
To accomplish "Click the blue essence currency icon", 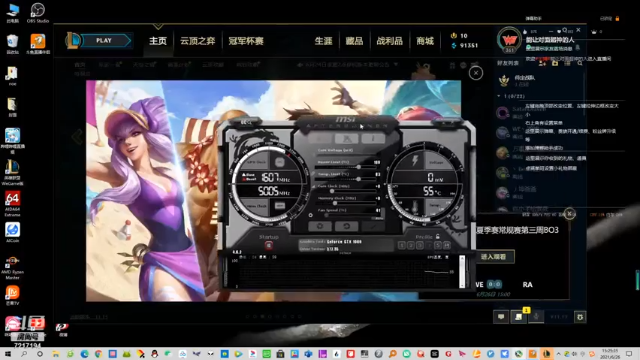I will click(453, 45).
